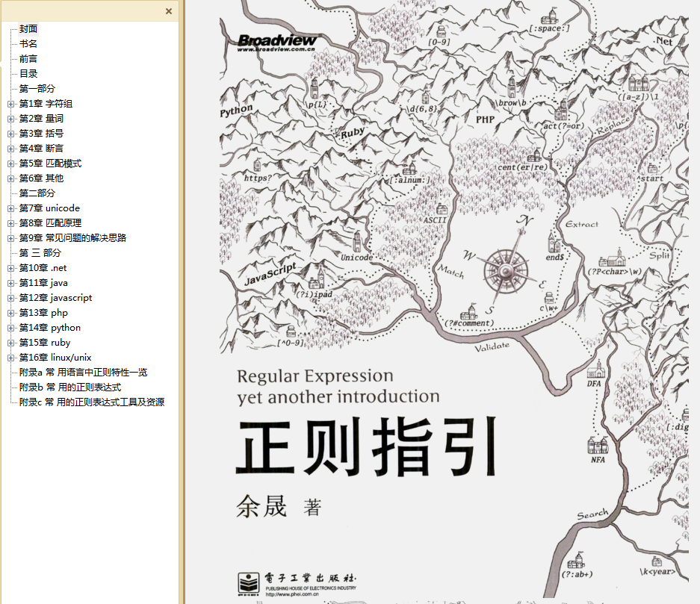The height and width of the screenshot is (604, 700).
Task: Click the 'Search' label on the map
Action: (x=592, y=514)
